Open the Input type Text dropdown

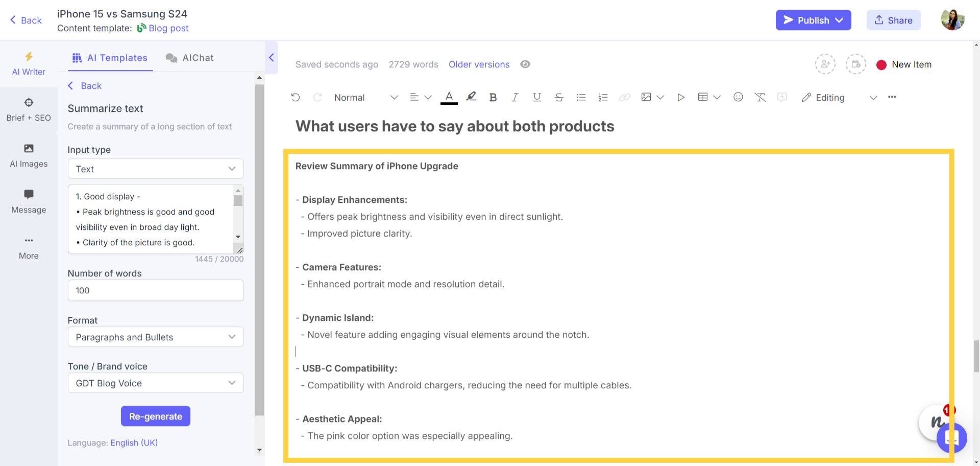click(x=156, y=169)
